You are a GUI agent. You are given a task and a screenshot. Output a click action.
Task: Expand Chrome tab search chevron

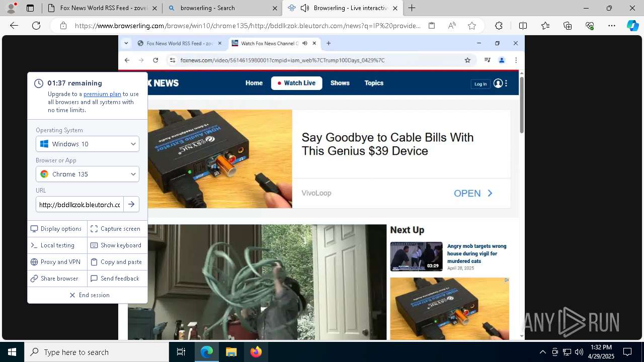coord(126,43)
